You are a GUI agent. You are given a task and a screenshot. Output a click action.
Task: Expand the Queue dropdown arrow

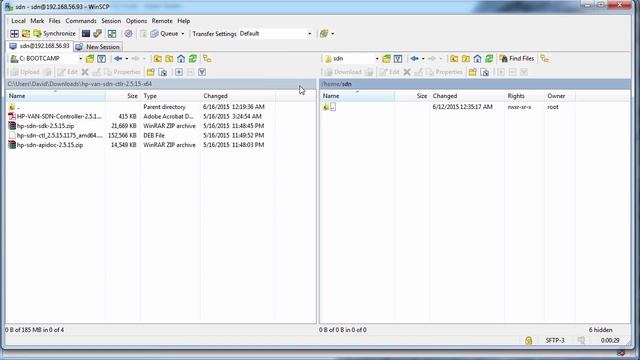[x=182, y=33]
